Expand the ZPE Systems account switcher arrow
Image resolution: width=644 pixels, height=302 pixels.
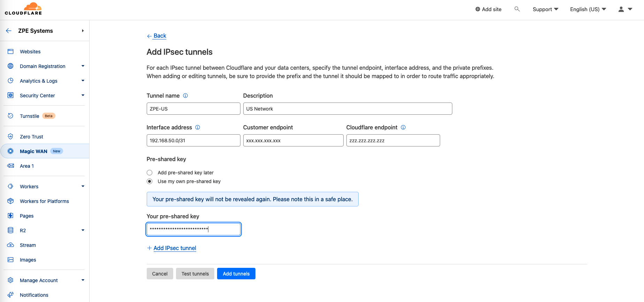click(x=83, y=31)
